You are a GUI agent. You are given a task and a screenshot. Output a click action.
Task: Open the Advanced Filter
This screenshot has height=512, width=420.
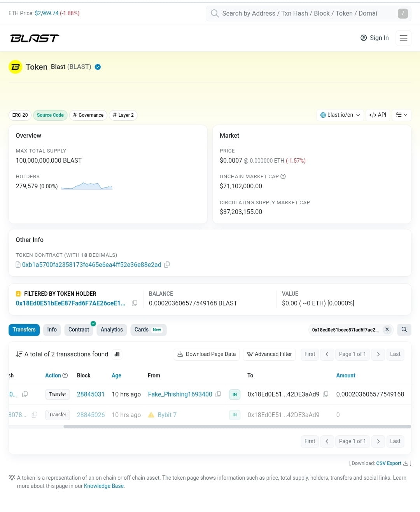(269, 354)
